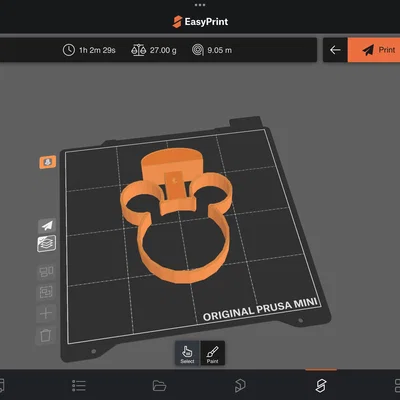
Task: Click the trash delete icon
Action: pos(46,335)
